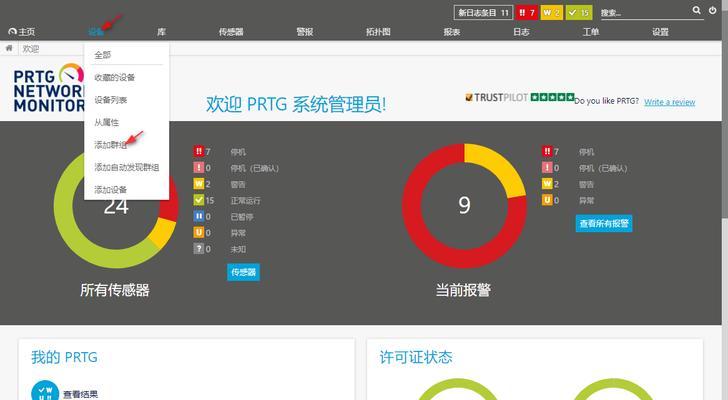Open the 传感器 sensors menu
This screenshot has height=400, width=728.
pos(231,32)
